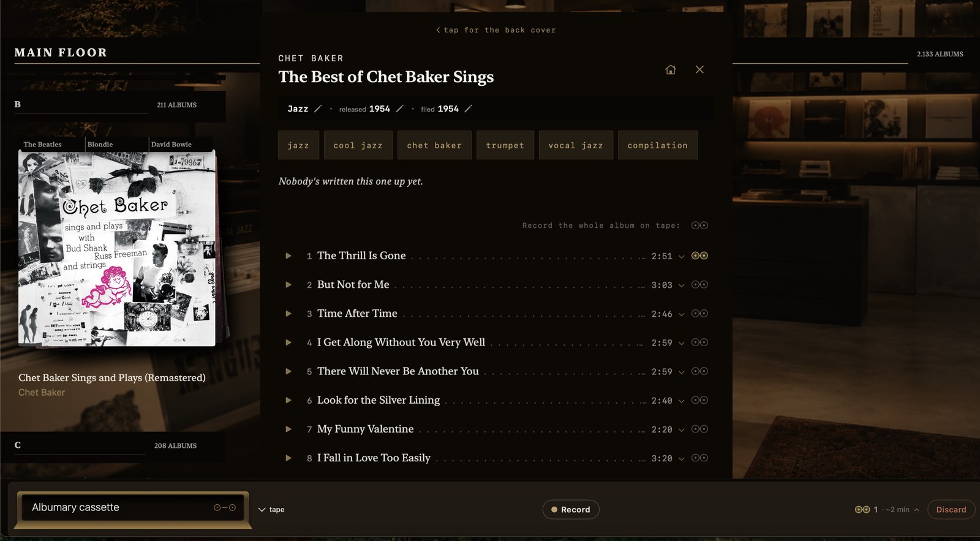The image size is (980, 541).
Task: Play track 1 The Thrill Is Gone
Action: pos(288,256)
